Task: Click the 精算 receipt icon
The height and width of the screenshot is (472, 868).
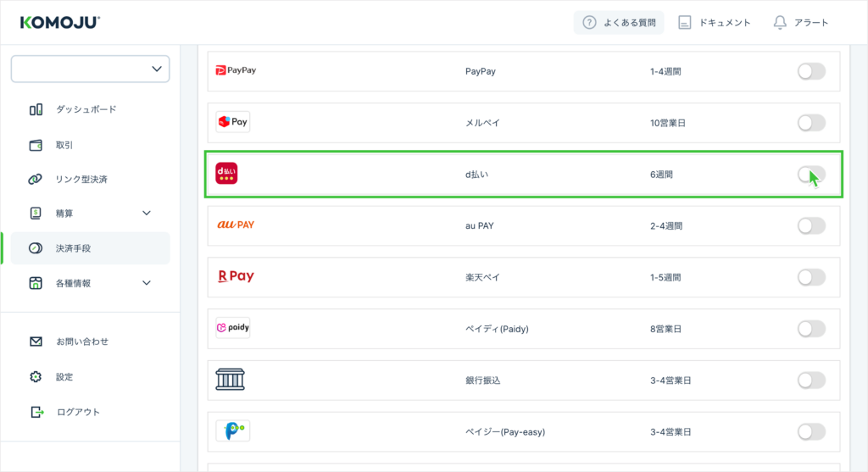Action: [36, 213]
